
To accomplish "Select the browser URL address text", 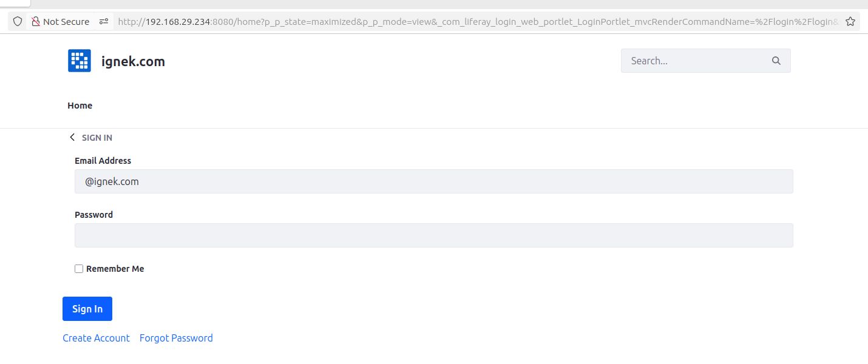I will 478,21.
